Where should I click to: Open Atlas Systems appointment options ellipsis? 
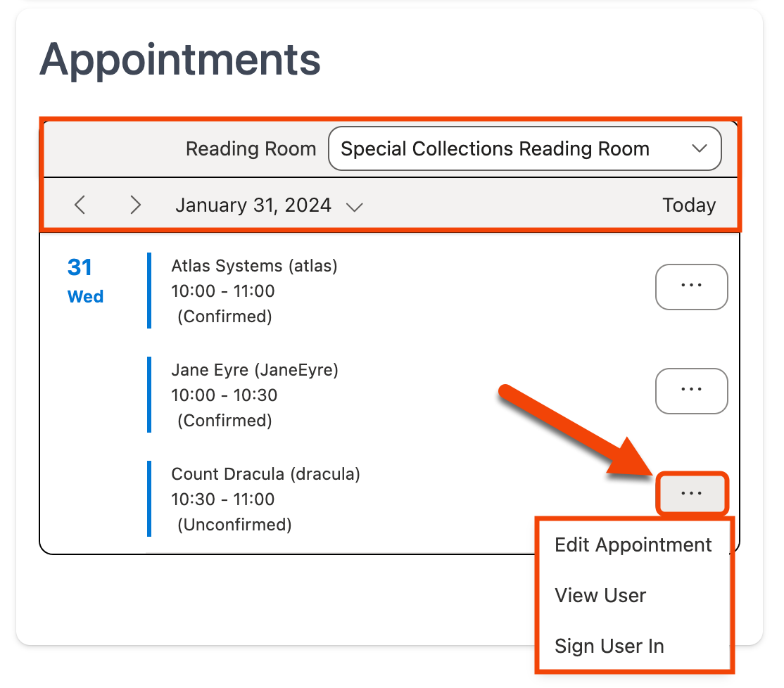click(691, 286)
